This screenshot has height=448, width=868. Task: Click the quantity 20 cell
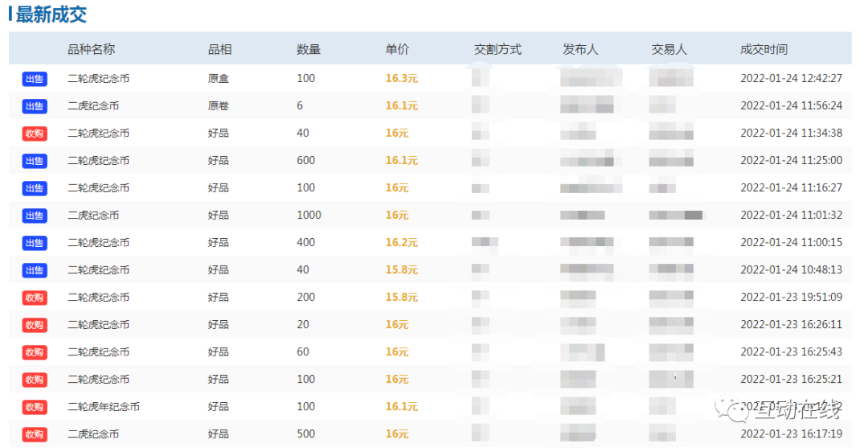coord(303,324)
